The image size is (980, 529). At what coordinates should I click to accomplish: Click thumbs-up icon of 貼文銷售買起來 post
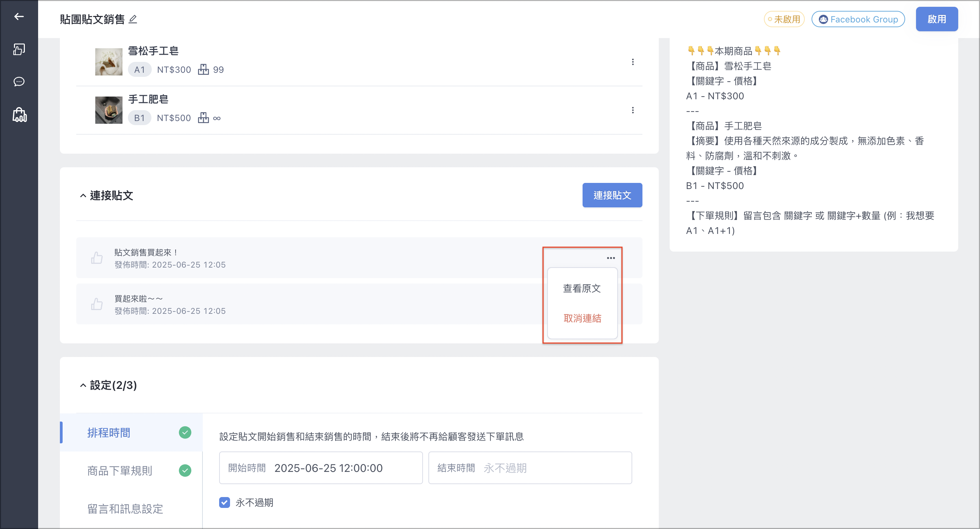click(x=97, y=258)
